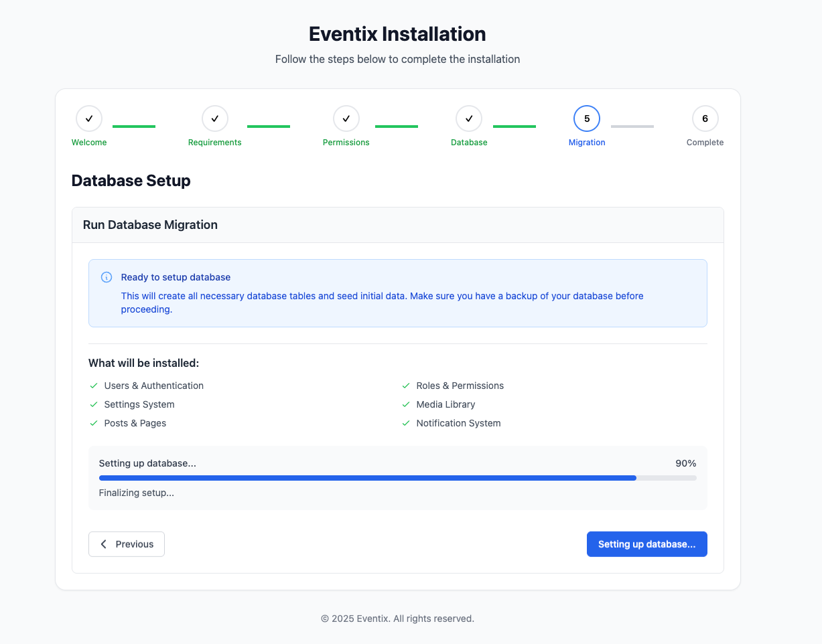Click the checkmark next to Notification System
This screenshot has height=644, width=822.
[406, 423]
